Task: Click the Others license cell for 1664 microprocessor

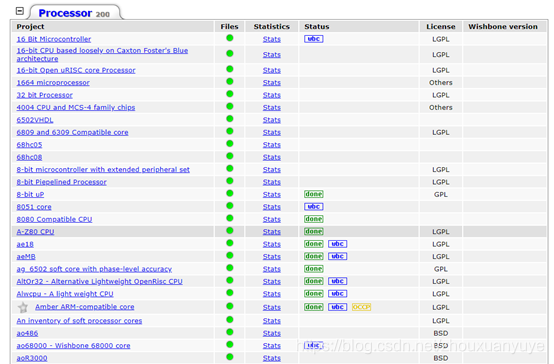Action: (x=441, y=83)
